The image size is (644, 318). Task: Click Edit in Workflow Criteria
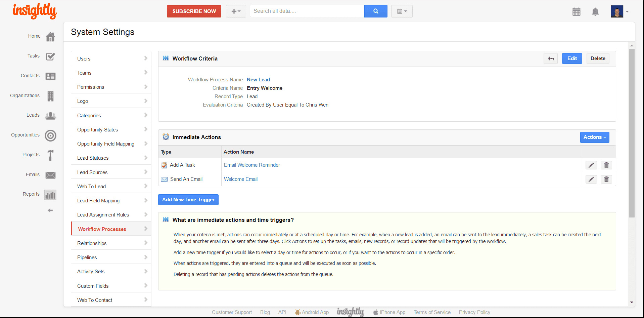click(x=572, y=58)
